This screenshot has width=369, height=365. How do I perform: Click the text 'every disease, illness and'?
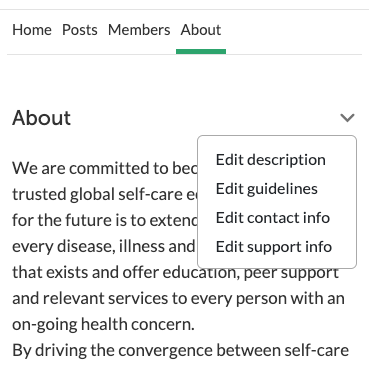click(104, 246)
